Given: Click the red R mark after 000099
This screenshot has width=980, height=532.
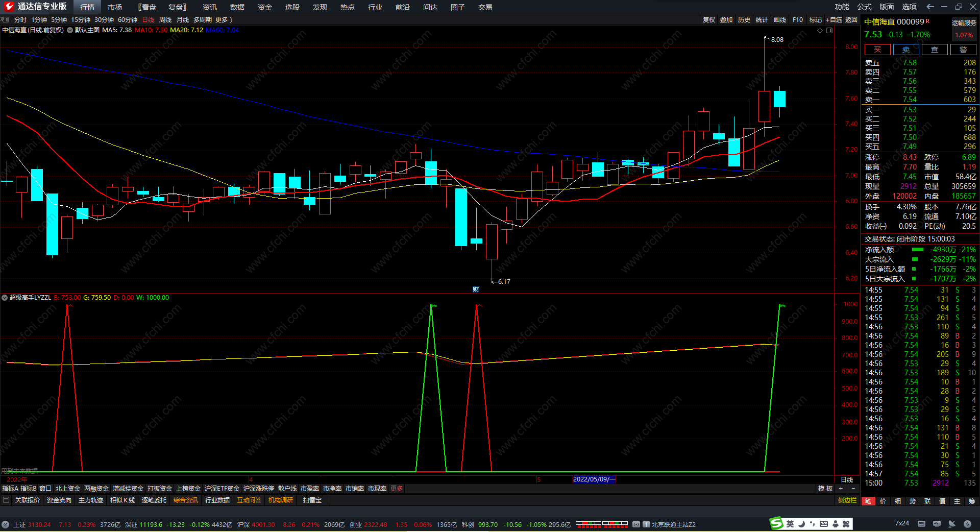Looking at the screenshot, I should 927,21.
